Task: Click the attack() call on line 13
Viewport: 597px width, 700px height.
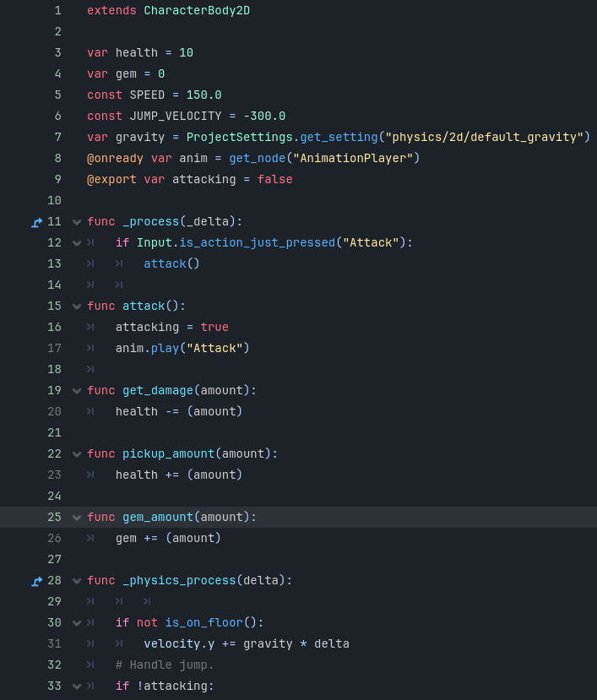Action: 172,263
